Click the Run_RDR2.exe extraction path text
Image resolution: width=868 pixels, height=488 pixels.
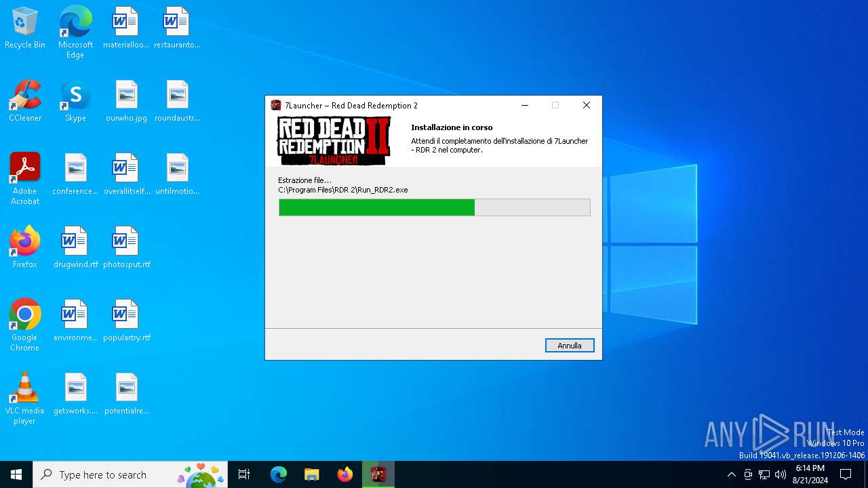[x=343, y=190]
